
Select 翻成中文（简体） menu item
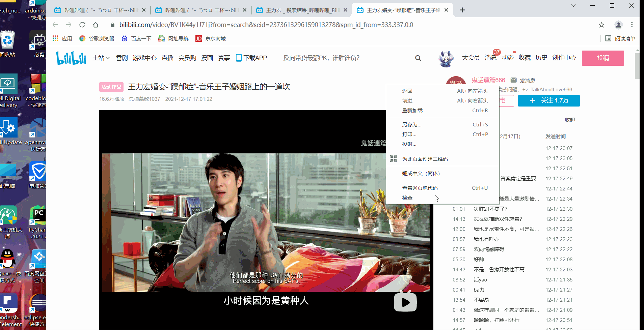click(x=442, y=173)
